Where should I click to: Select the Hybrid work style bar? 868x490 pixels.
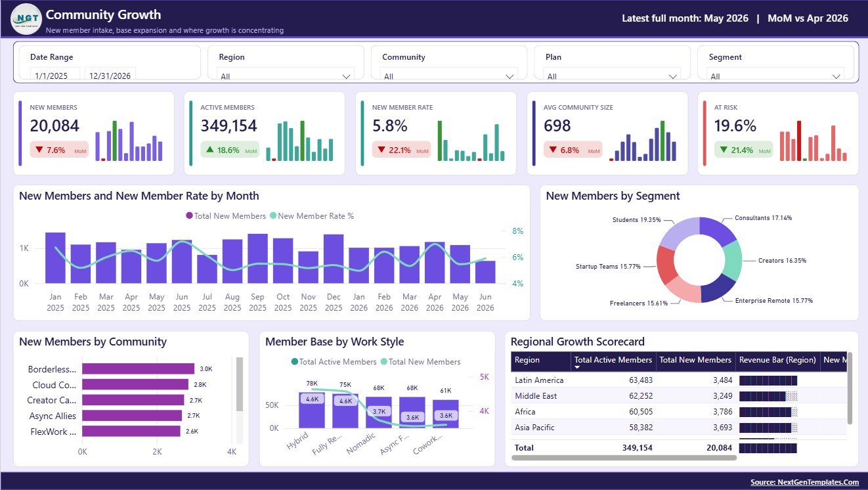[x=312, y=411]
